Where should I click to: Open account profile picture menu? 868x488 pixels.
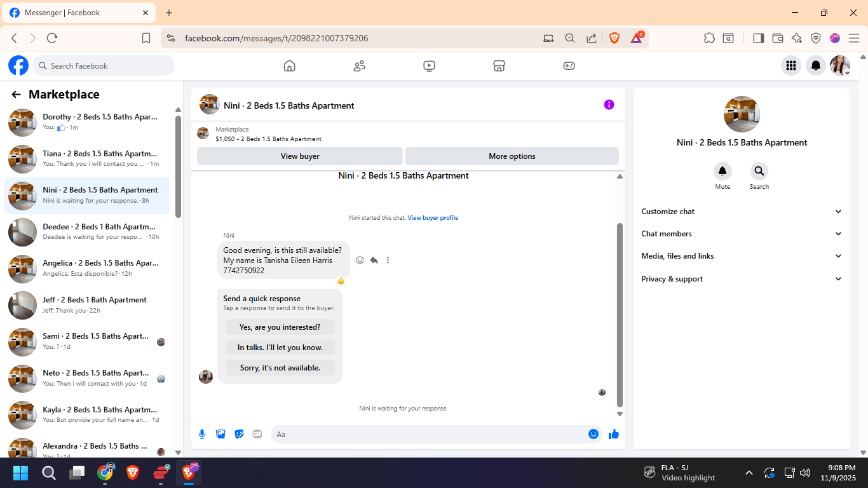click(x=840, y=65)
